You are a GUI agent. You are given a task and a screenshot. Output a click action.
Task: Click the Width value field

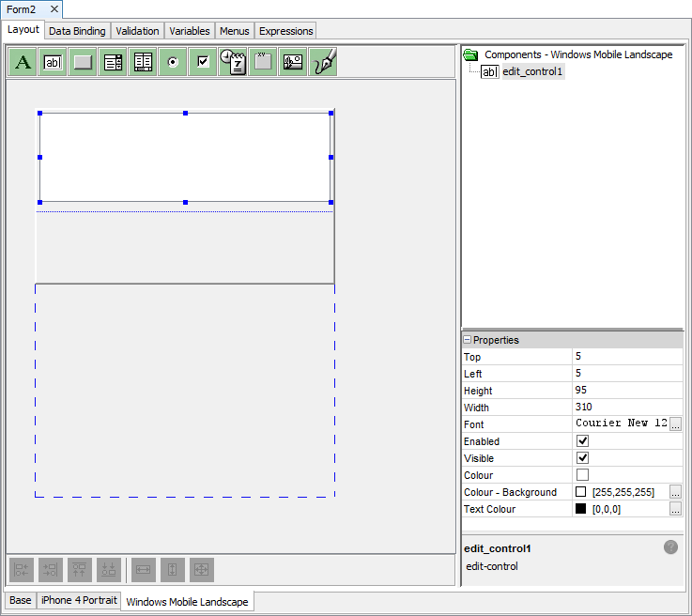pyautogui.click(x=626, y=408)
